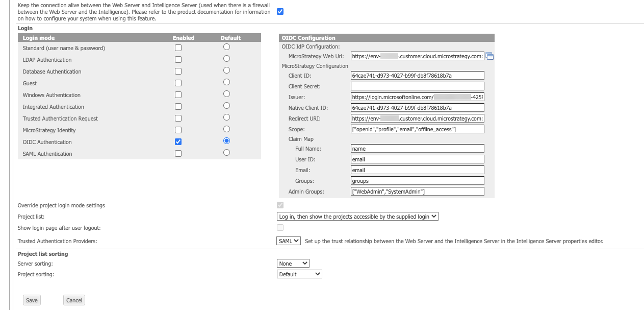Open the Project sorting dropdown
The width and height of the screenshot is (644, 310).
pyautogui.click(x=299, y=274)
